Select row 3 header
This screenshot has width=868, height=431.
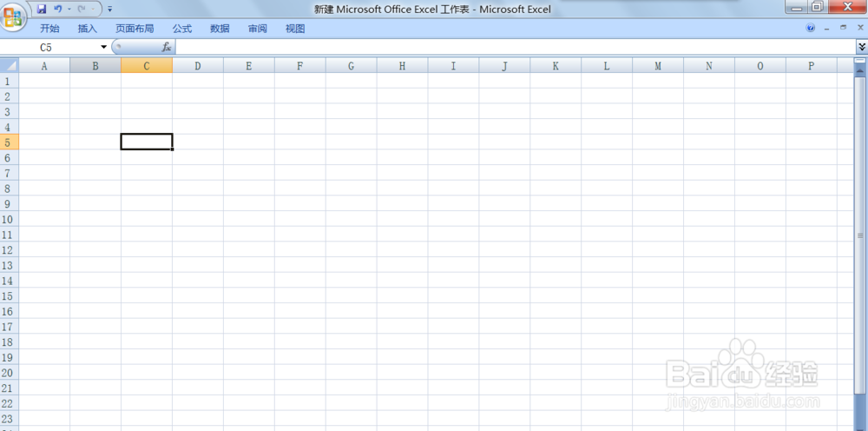point(10,111)
